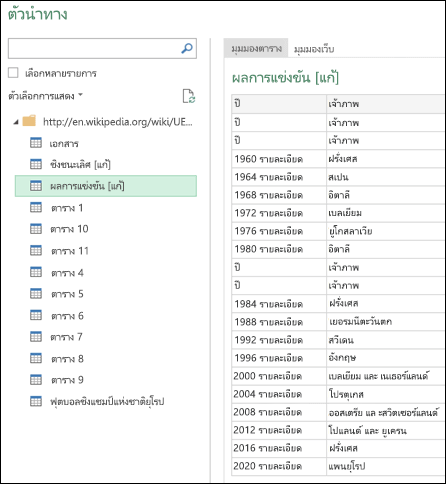Click the โปรตุเกส host cell

coord(386,394)
